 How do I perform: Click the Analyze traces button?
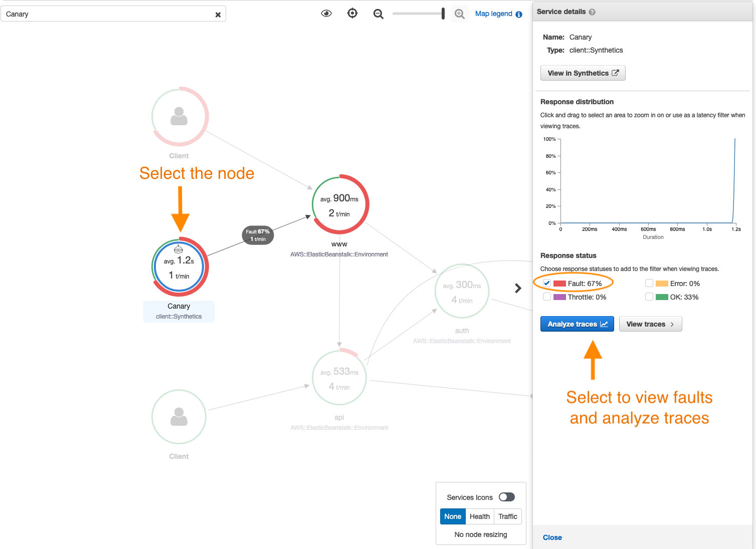[577, 324]
